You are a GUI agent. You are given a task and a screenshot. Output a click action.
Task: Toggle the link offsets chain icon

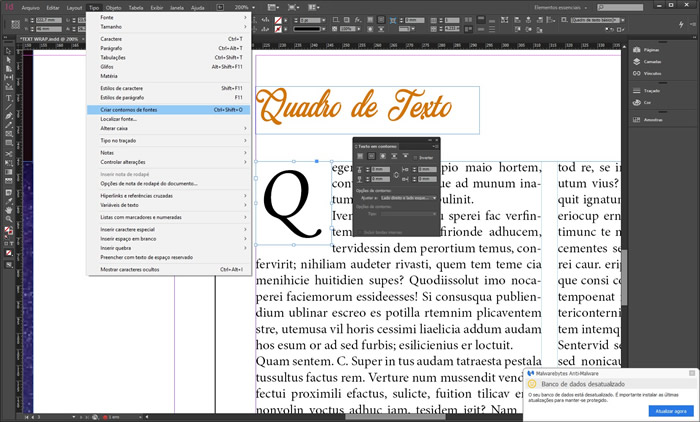[397, 175]
